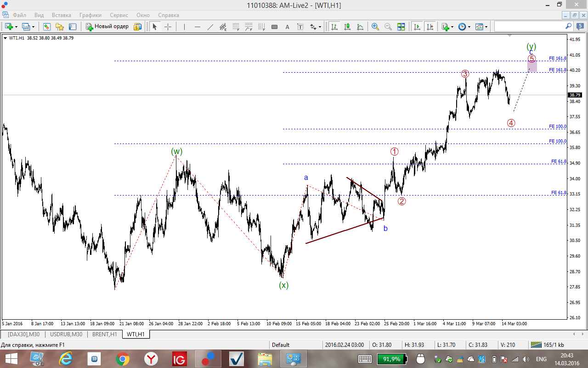Open the Indicators list dropdown arrow
The height and width of the screenshot is (368, 588).
point(452,27)
